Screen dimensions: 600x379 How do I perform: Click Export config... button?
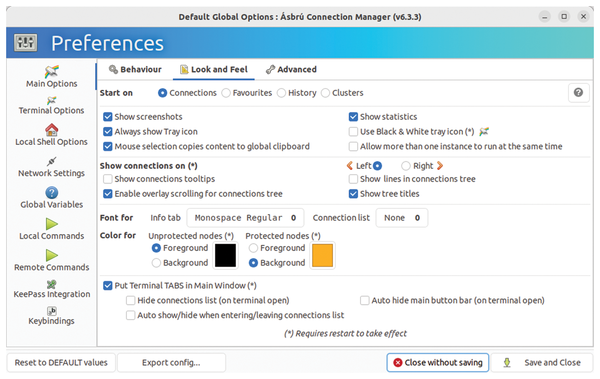171,363
